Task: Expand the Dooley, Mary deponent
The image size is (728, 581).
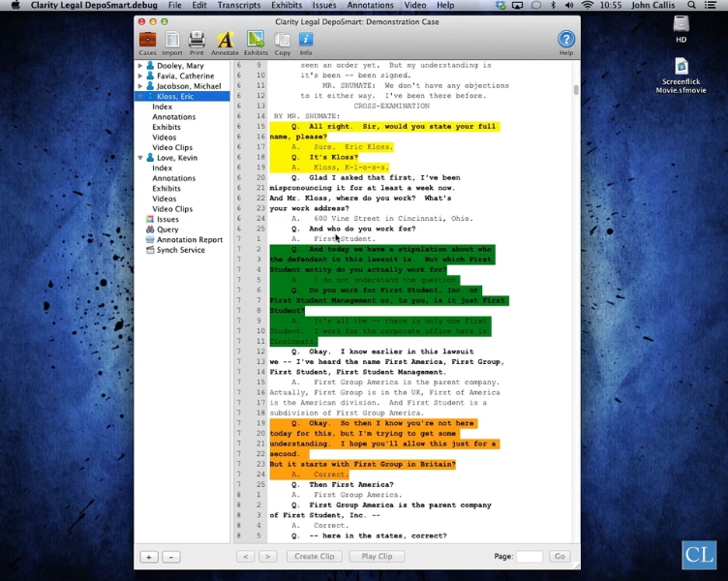Action: point(140,66)
